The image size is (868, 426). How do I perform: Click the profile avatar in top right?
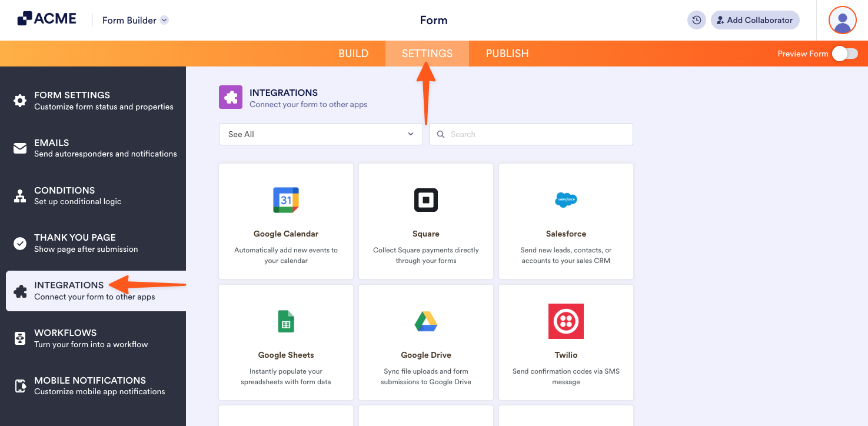coord(842,19)
